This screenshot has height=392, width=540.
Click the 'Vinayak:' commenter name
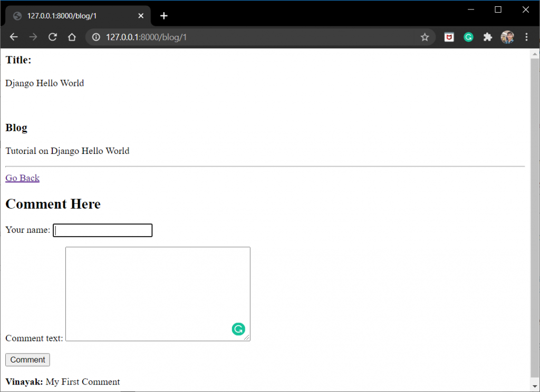tap(24, 381)
